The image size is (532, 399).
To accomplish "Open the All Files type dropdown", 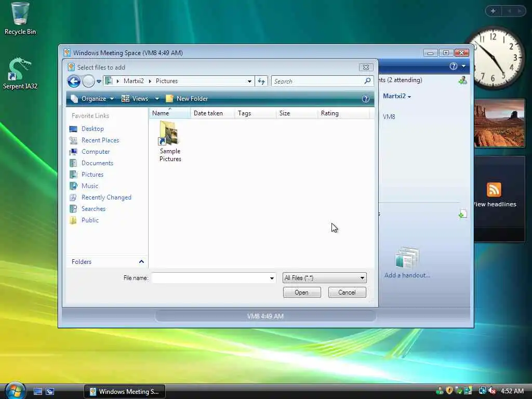I will coord(324,278).
